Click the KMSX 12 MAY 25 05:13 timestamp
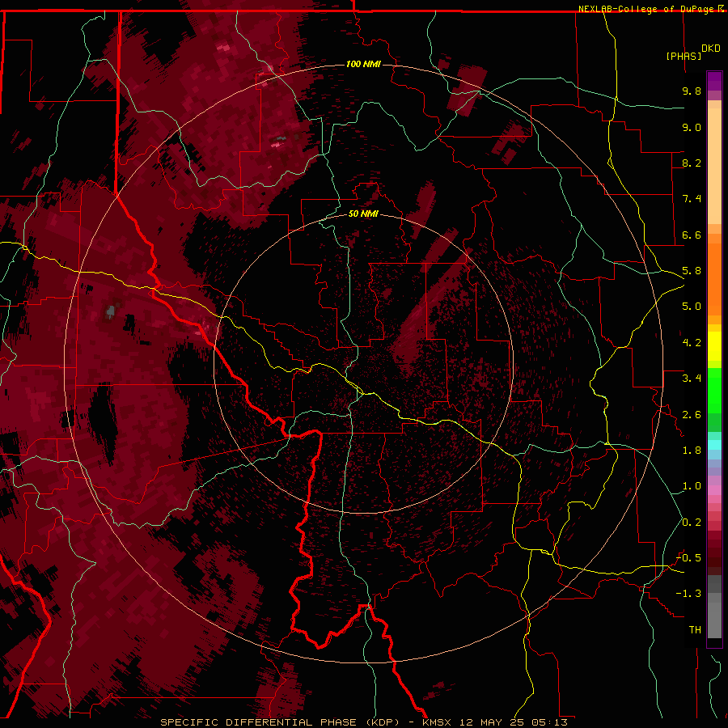The width and height of the screenshot is (728, 728). coord(495,722)
